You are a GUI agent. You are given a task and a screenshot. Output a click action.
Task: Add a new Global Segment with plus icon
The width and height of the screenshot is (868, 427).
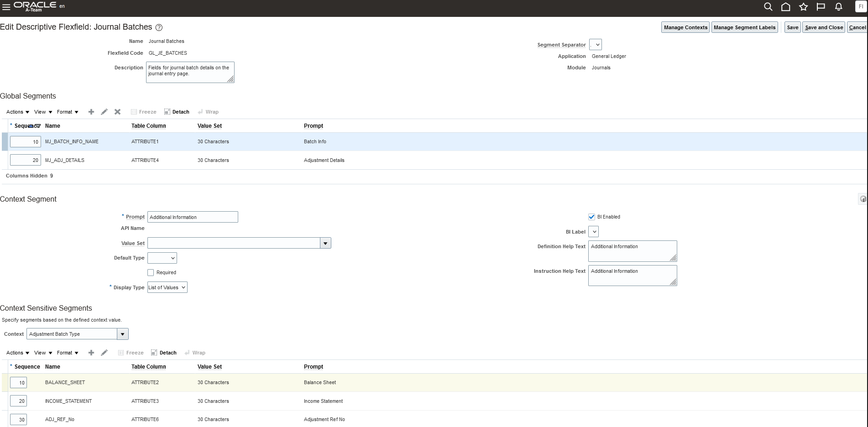(x=91, y=112)
